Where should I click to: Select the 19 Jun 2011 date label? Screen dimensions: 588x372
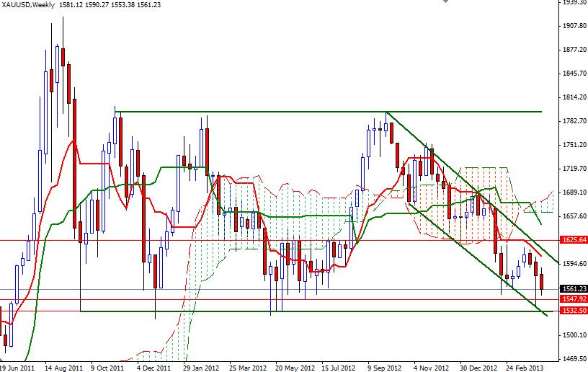pos(17,366)
